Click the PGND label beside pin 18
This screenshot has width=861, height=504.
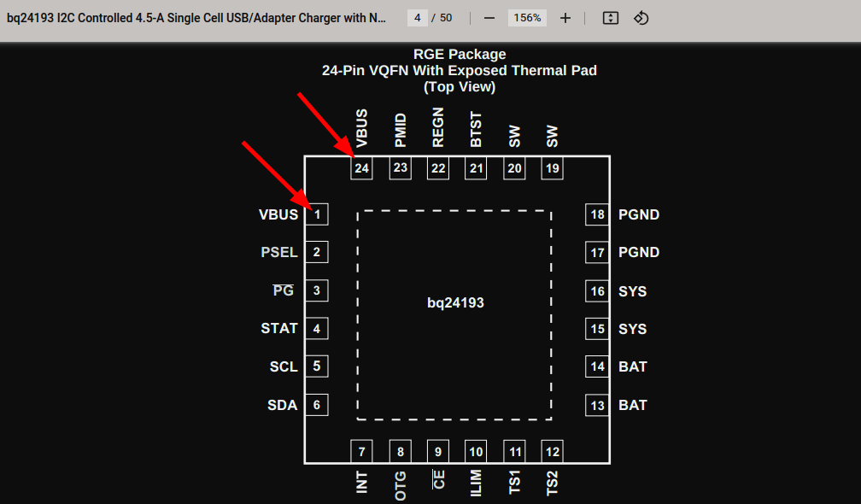point(639,214)
